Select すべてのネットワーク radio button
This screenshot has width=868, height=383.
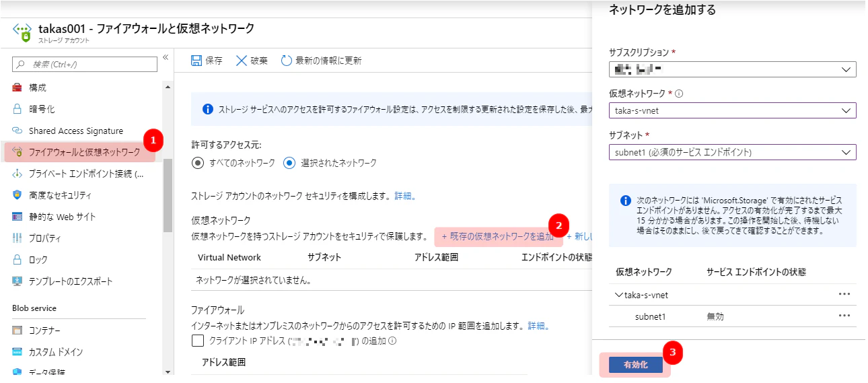click(197, 163)
